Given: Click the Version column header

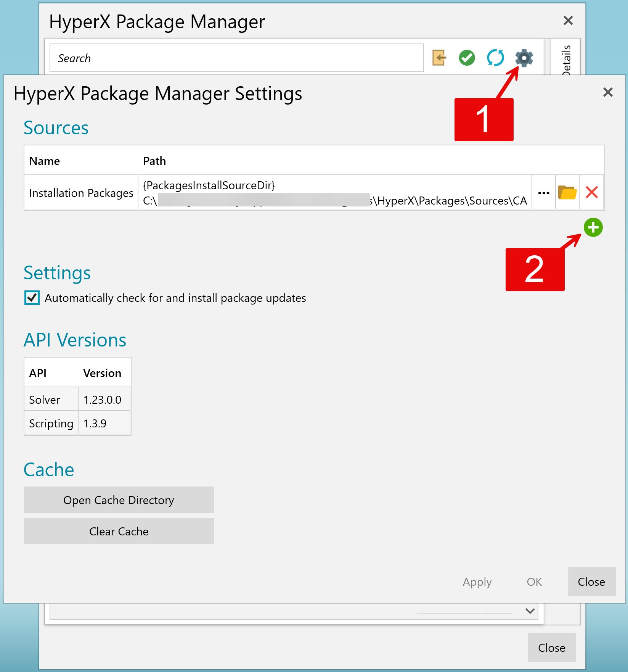Looking at the screenshot, I should (x=102, y=373).
